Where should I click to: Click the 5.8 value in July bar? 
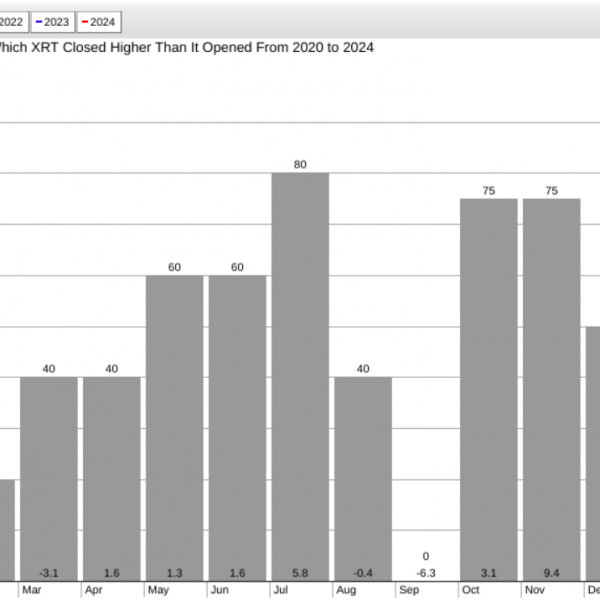[300, 573]
